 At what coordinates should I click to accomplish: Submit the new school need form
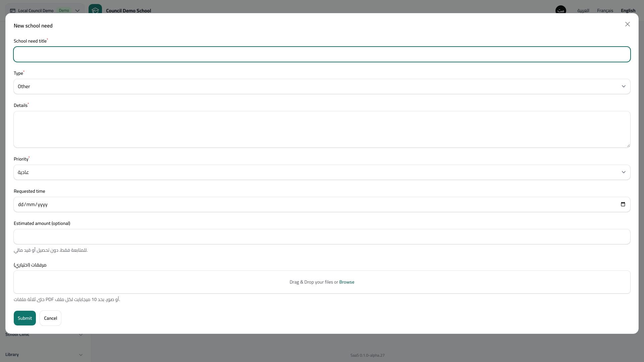[25, 318]
